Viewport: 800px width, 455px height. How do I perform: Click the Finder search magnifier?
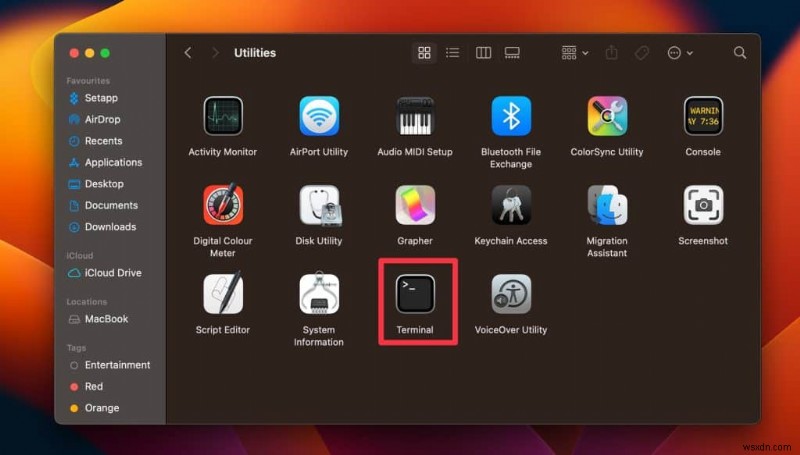tap(740, 53)
